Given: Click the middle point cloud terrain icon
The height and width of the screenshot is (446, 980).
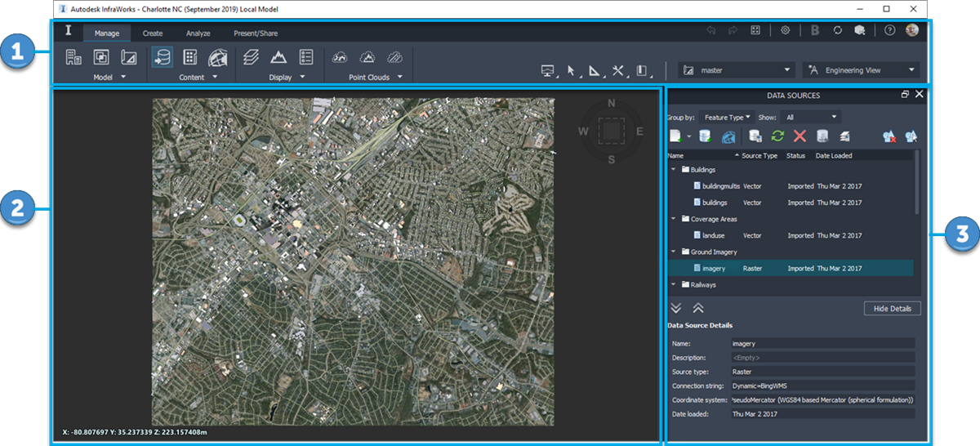Looking at the screenshot, I should pos(367,57).
